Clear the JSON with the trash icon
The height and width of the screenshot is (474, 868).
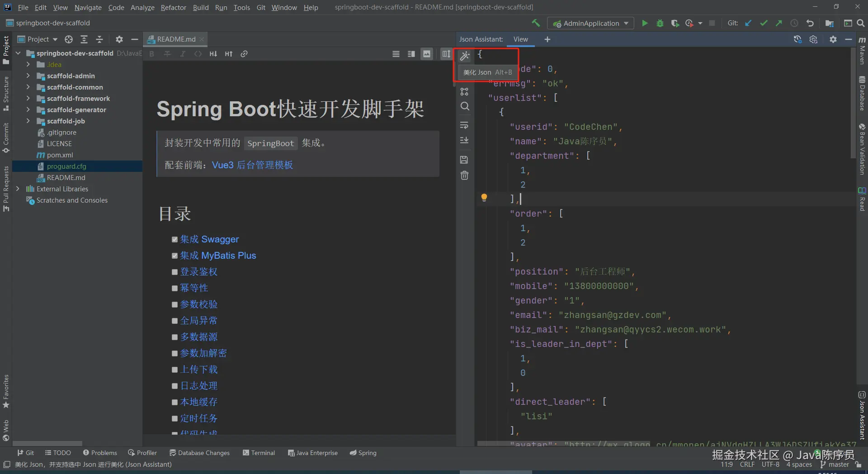coord(464,175)
